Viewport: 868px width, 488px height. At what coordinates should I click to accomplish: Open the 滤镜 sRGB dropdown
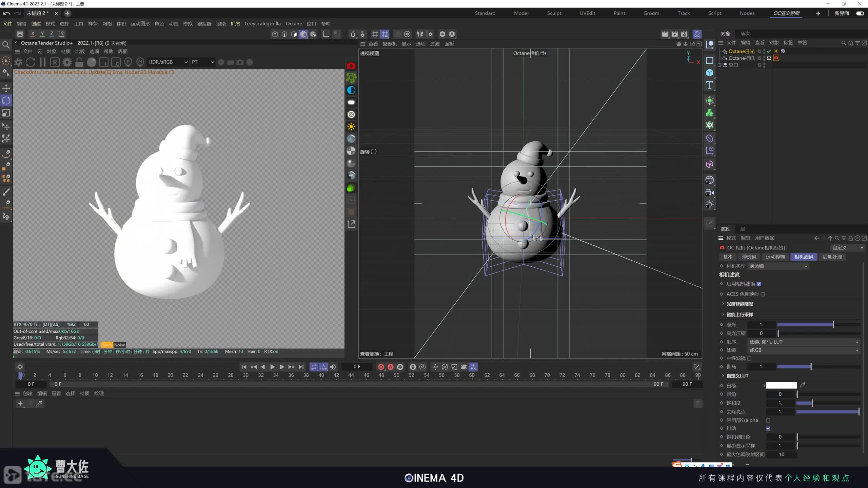click(x=803, y=350)
